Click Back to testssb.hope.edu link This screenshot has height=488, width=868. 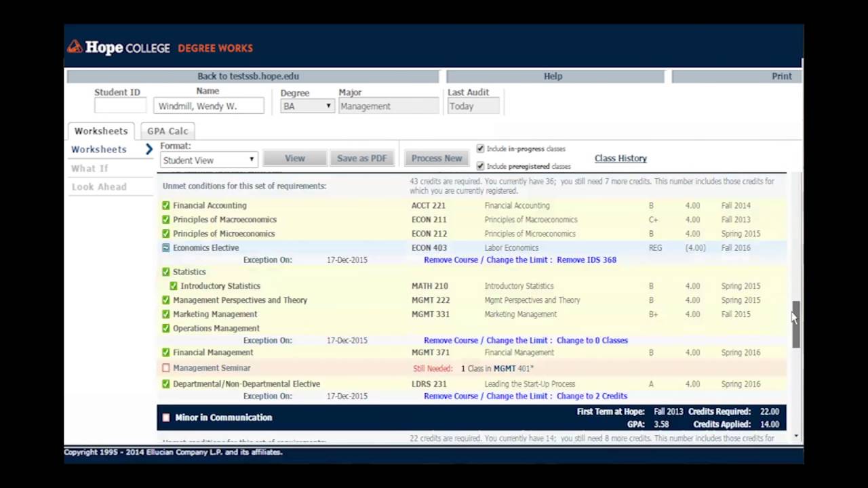coord(248,76)
